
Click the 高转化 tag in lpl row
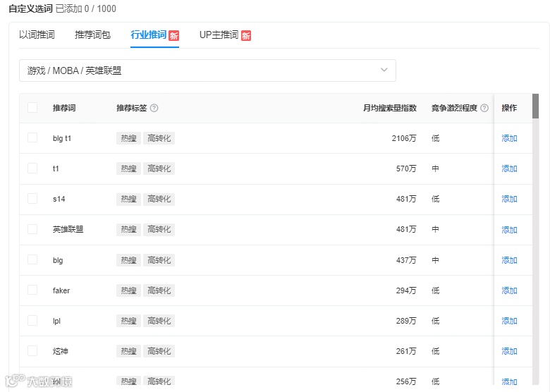(159, 321)
